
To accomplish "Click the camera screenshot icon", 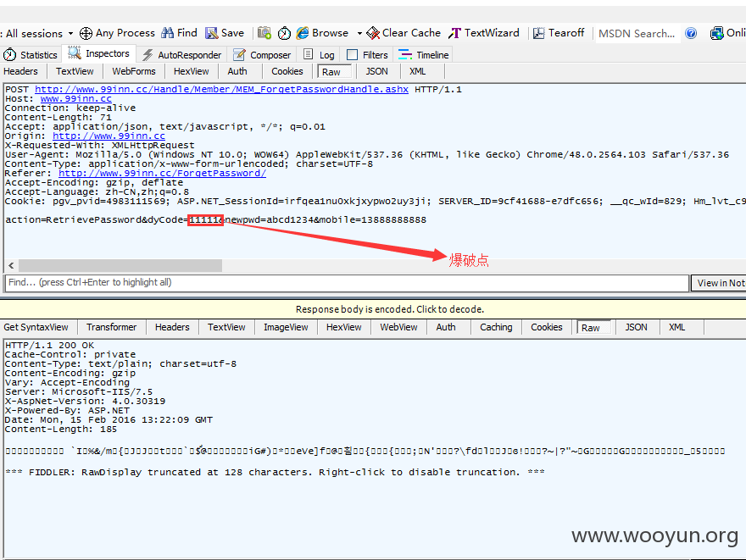I will [264, 33].
